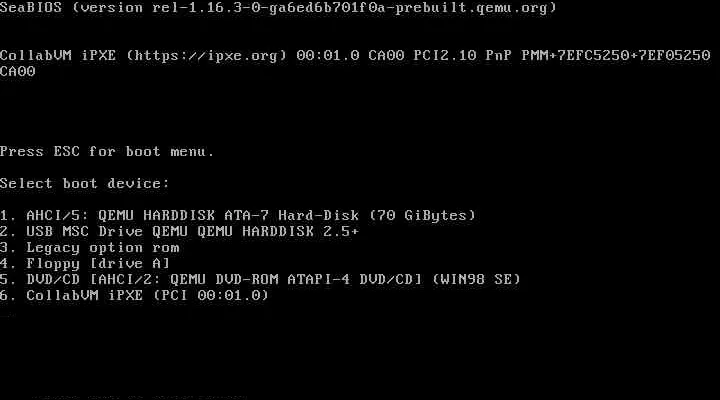Click the Select boot device prompt
Image resolution: width=720 pixels, height=400 pixels.
tap(85, 184)
